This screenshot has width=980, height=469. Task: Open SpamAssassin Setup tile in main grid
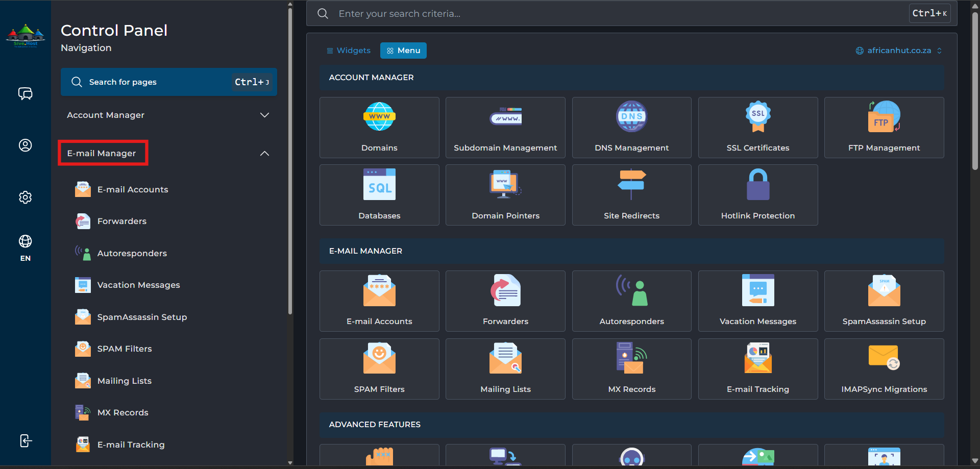pos(884,301)
